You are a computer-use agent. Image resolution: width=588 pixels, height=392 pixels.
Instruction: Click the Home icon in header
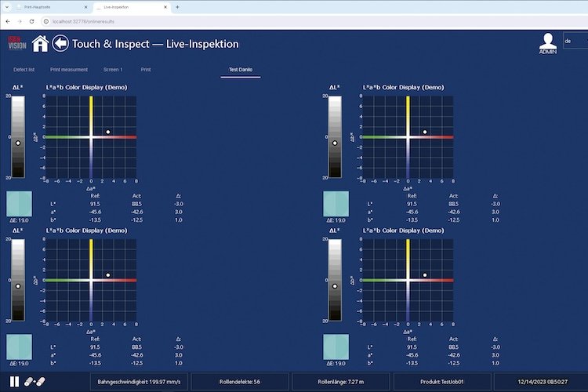(x=40, y=44)
